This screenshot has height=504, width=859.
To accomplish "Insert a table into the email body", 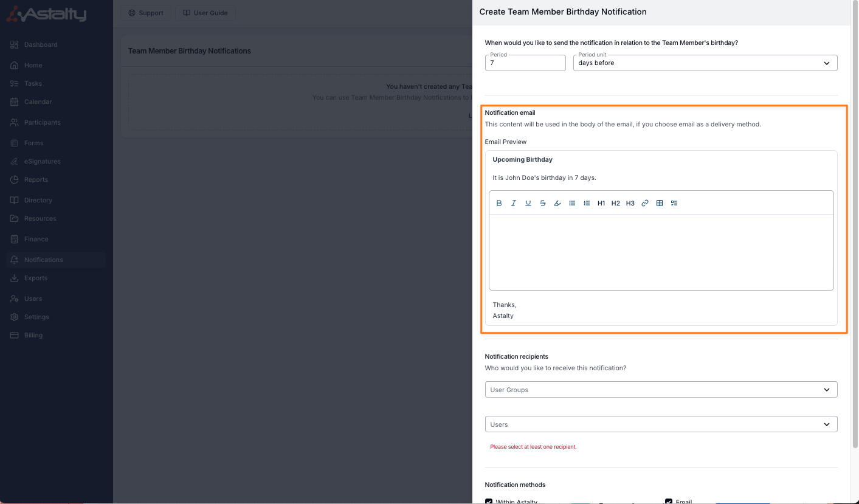I will (660, 203).
